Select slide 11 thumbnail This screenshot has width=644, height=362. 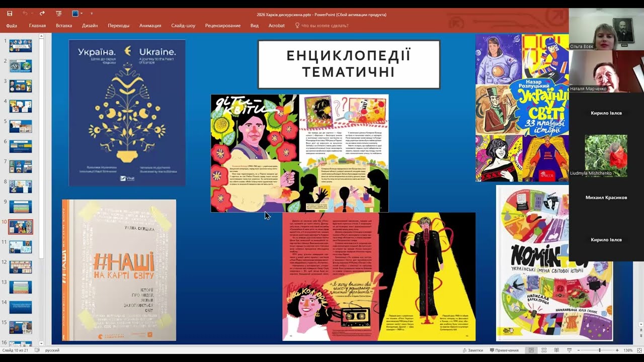(21, 247)
